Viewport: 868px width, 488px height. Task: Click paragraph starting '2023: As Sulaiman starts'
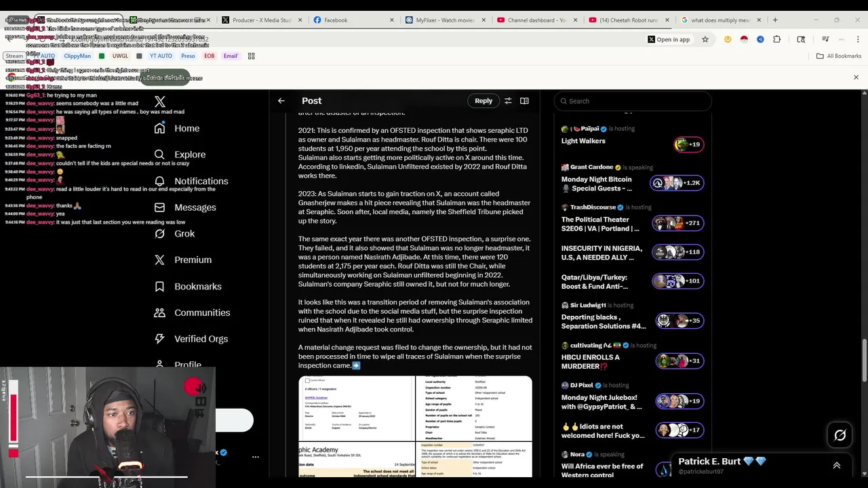[414, 207]
